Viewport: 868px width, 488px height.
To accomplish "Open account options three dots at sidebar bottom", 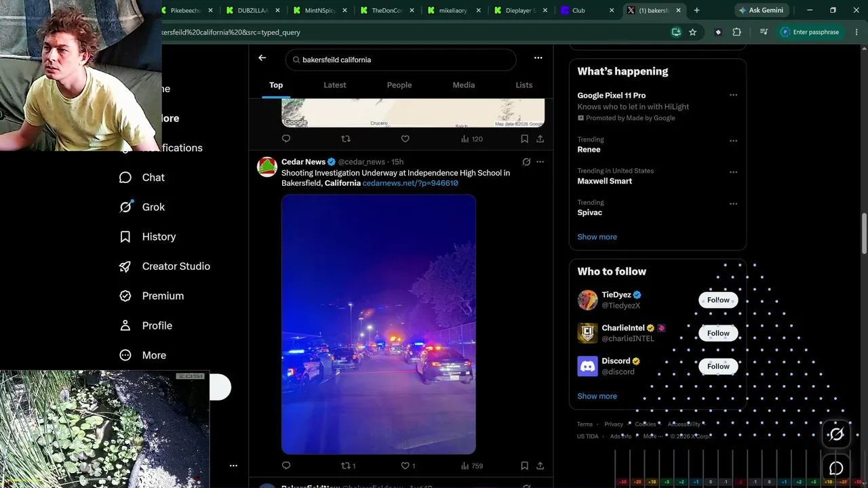I will [x=233, y=466].
